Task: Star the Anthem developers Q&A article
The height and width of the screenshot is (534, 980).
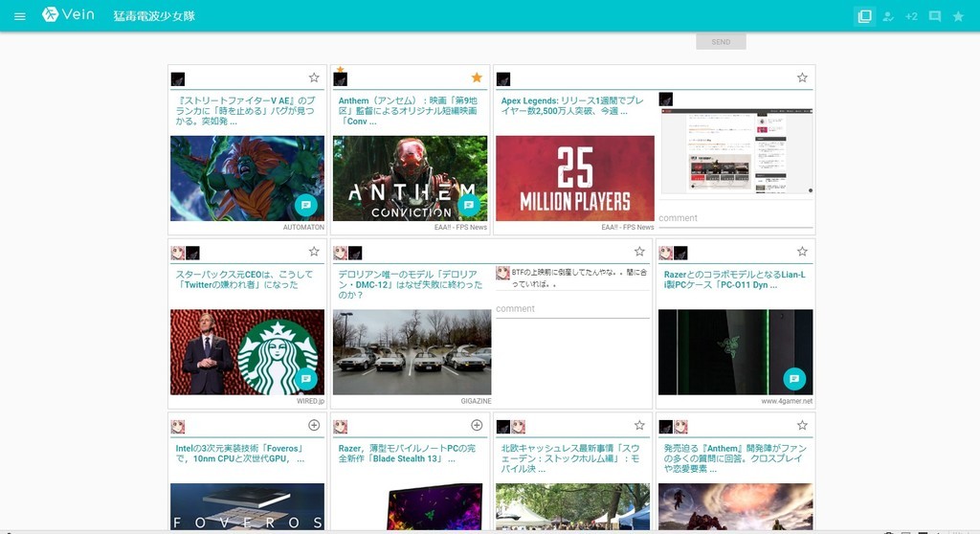Action: [802, 425]
